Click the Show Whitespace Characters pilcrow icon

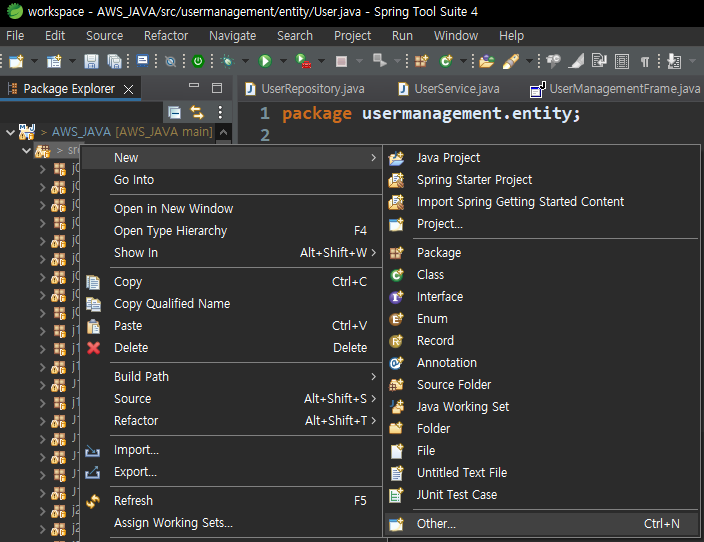click(x=644, y=61)
